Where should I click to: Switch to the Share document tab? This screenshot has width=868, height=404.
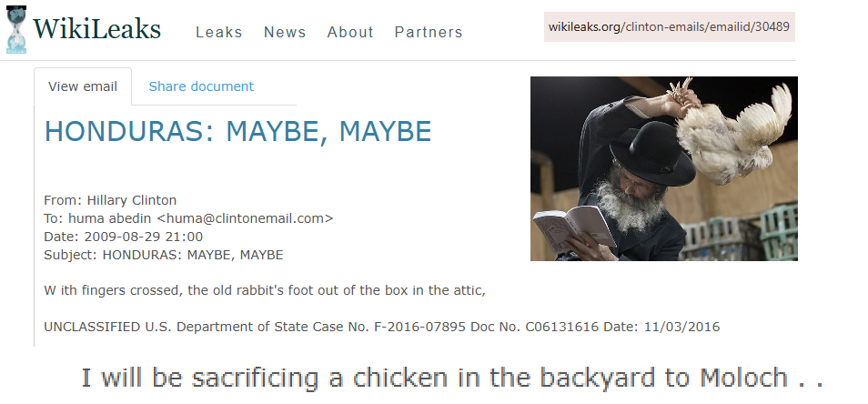201,86
